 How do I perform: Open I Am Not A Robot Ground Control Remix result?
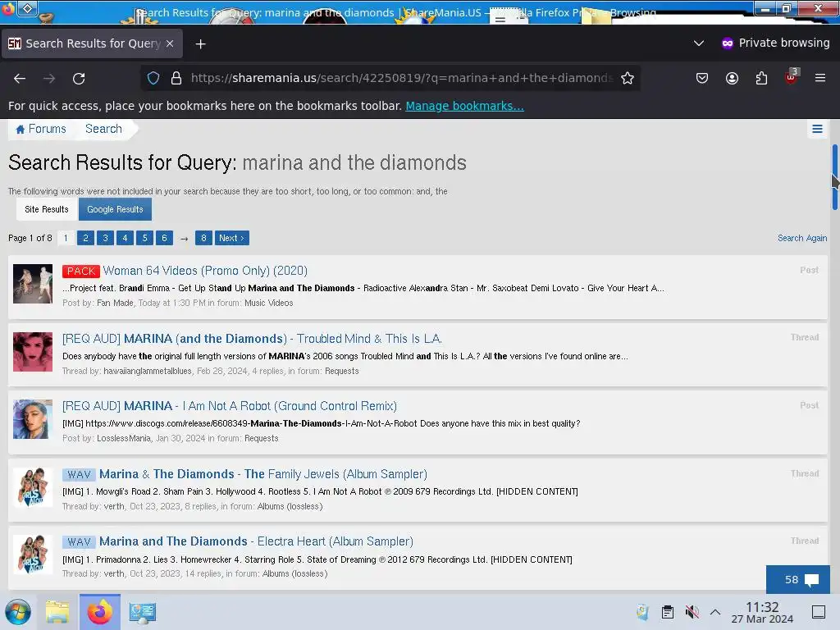tap(230, 406)
